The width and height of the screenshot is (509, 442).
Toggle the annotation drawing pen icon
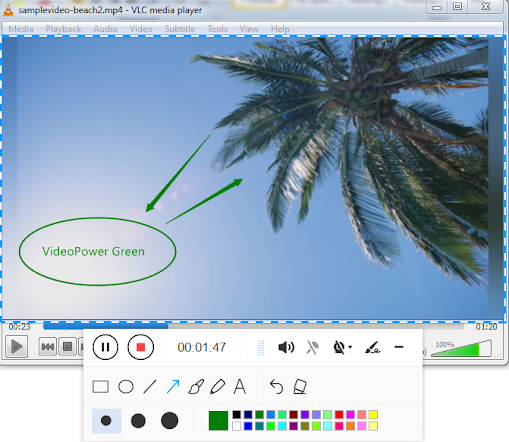pyautogui.click(x=372, y=347)
